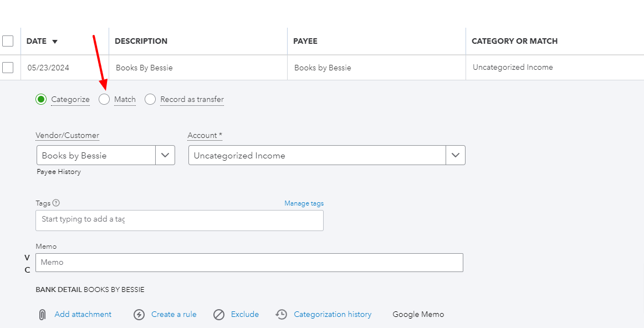
Task: Click the Exclude circle-slash icon
Action: 219,315
